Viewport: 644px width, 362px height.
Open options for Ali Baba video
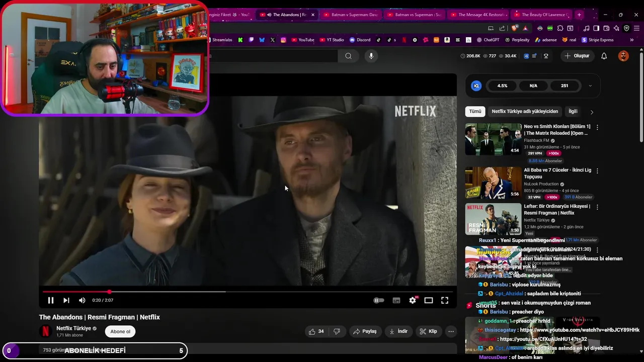(x=597, y=171)
